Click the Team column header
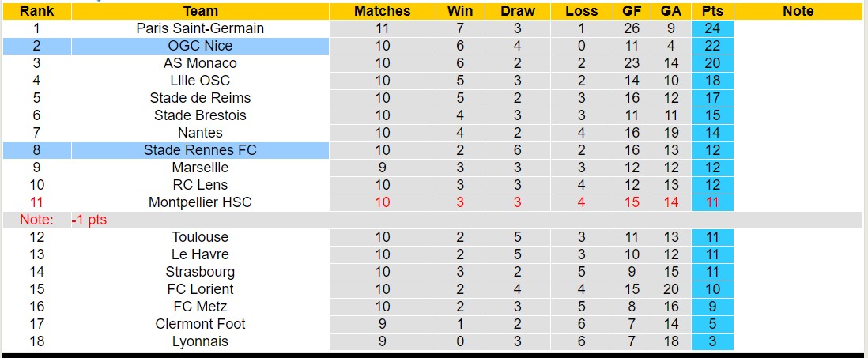The width and height of the screenshot is (868, 358). coord(200,11)
